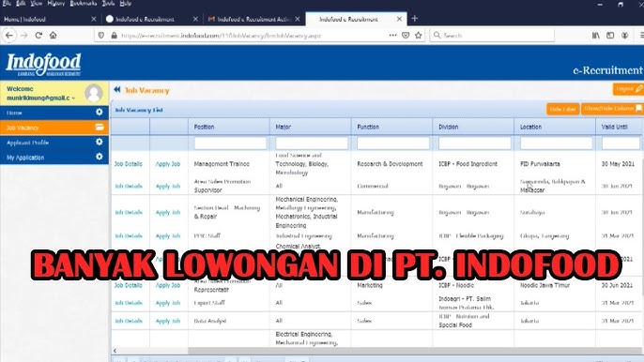Screen dimensions: 644x362
Task: Click Position filter input field
Action: (x=230, y=143)
